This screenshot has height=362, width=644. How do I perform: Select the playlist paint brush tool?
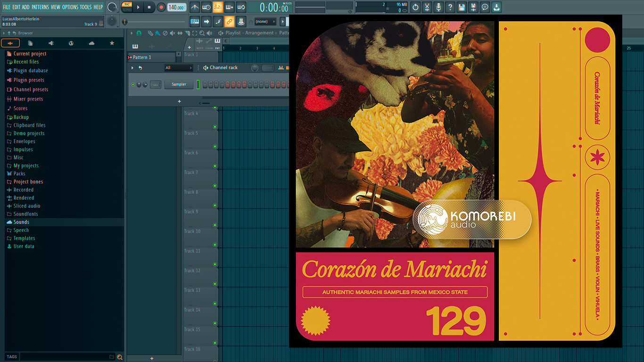(157, 33)
